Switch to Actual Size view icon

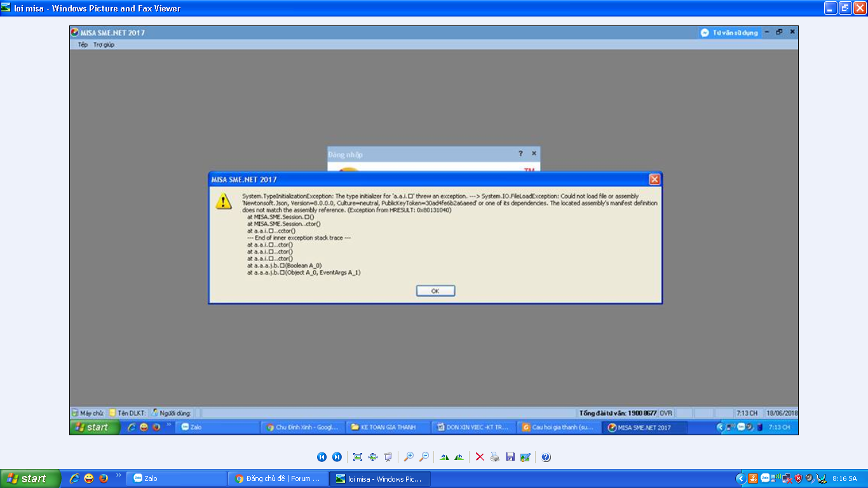pos(372,457)
